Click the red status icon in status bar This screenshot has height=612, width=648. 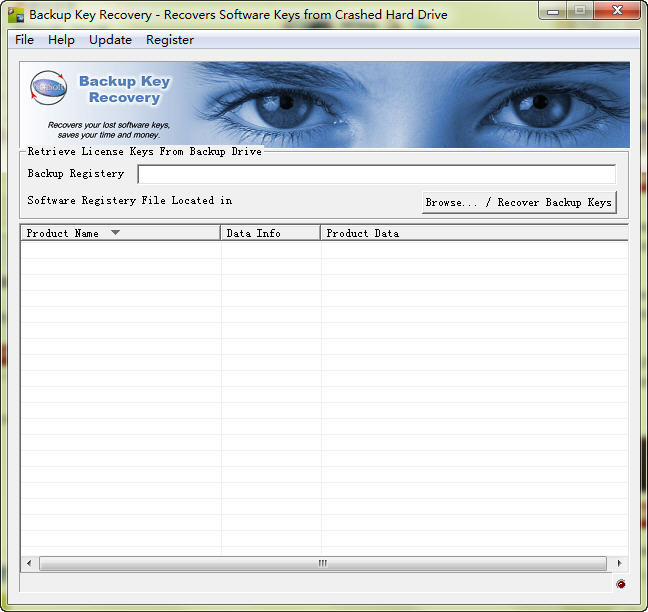point(621,584)
